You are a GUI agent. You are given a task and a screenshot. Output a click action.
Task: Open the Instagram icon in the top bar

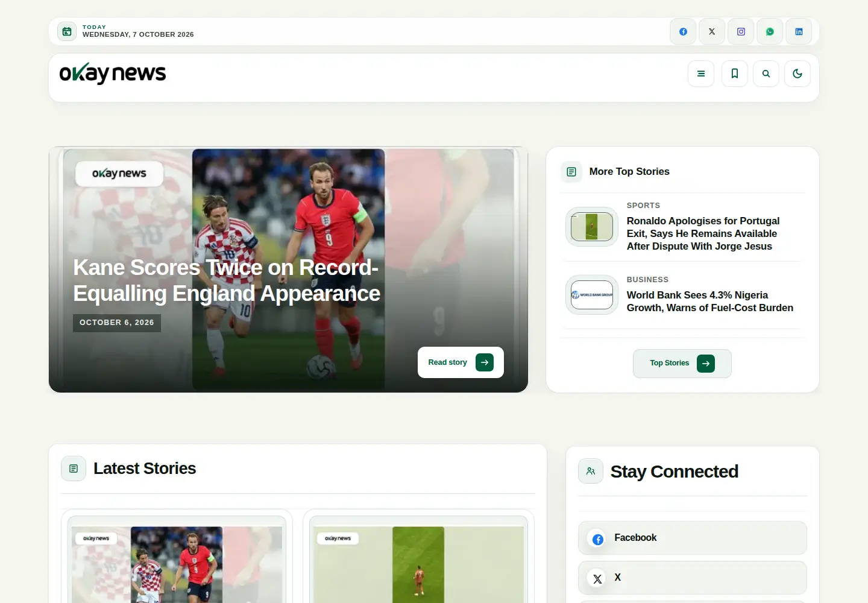[741, 31]
